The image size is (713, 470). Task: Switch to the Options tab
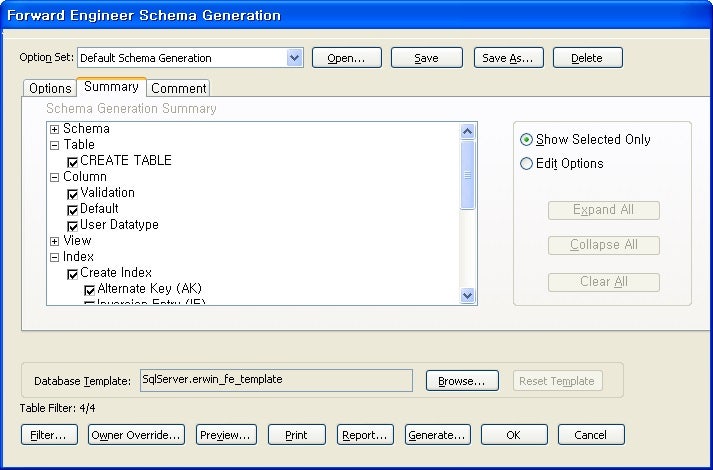click(x=50, y=89)
